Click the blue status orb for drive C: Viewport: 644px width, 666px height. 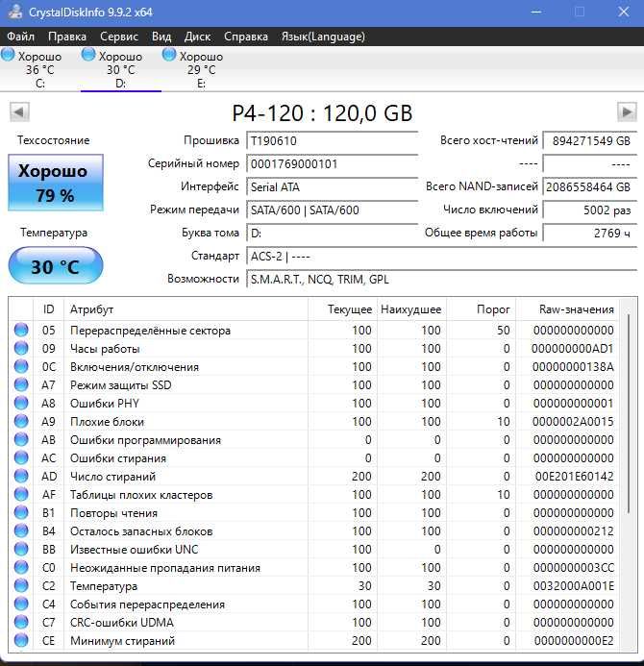[x=8, y=55]
